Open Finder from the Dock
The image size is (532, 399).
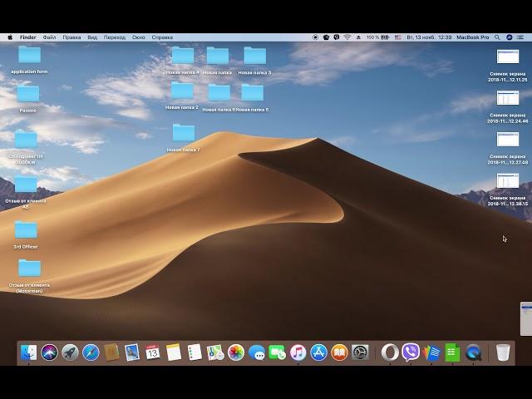[28, 352]
